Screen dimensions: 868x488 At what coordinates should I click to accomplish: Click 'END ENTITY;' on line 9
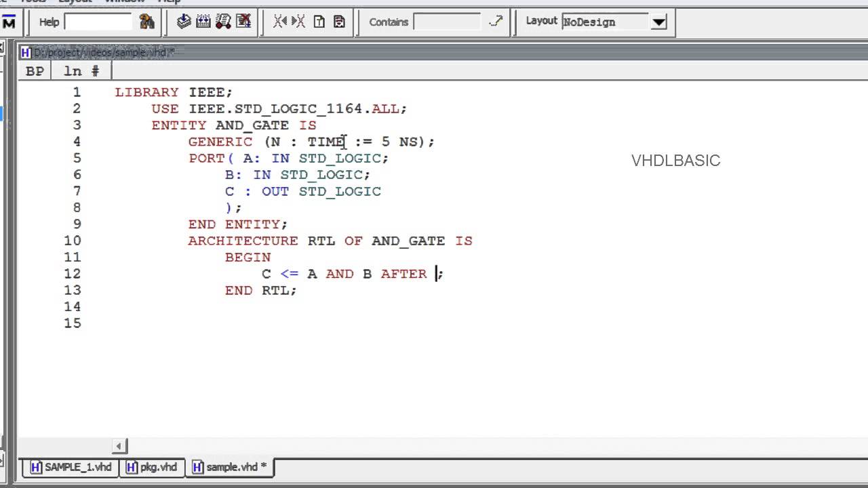point(238,224)
